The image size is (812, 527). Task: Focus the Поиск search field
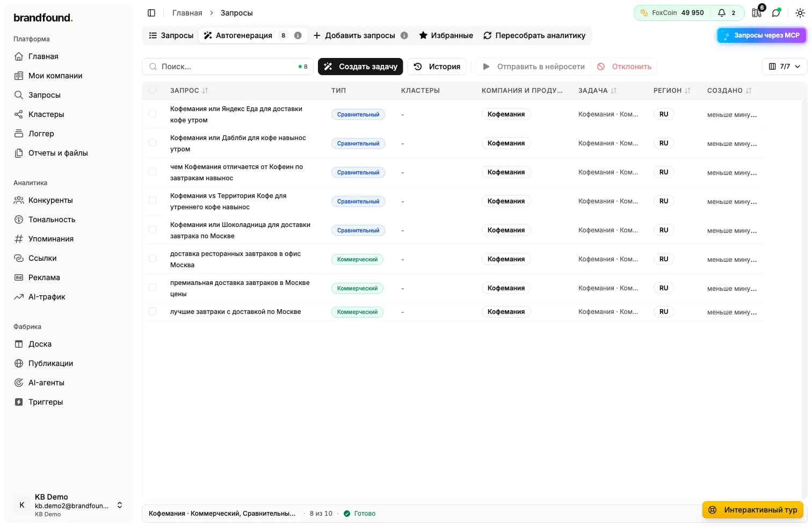coord(228,67)
